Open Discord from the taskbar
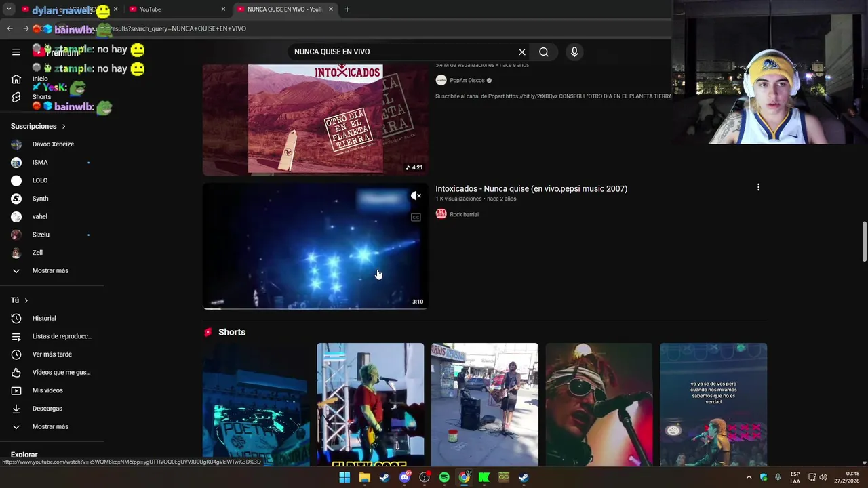The height and width of the screenshot is (488, 868). 405,477
